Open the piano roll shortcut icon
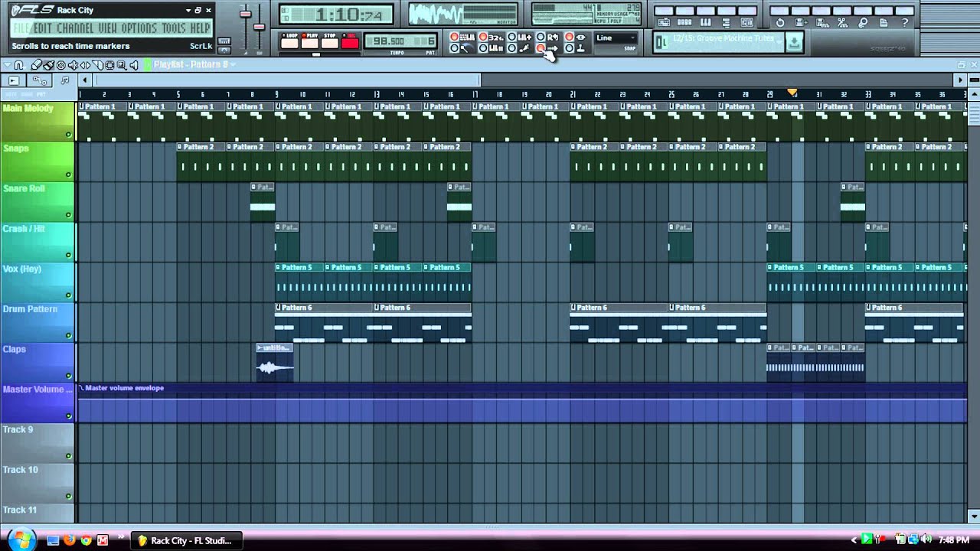Screen dimensions: 980x551 click(706, 22)
